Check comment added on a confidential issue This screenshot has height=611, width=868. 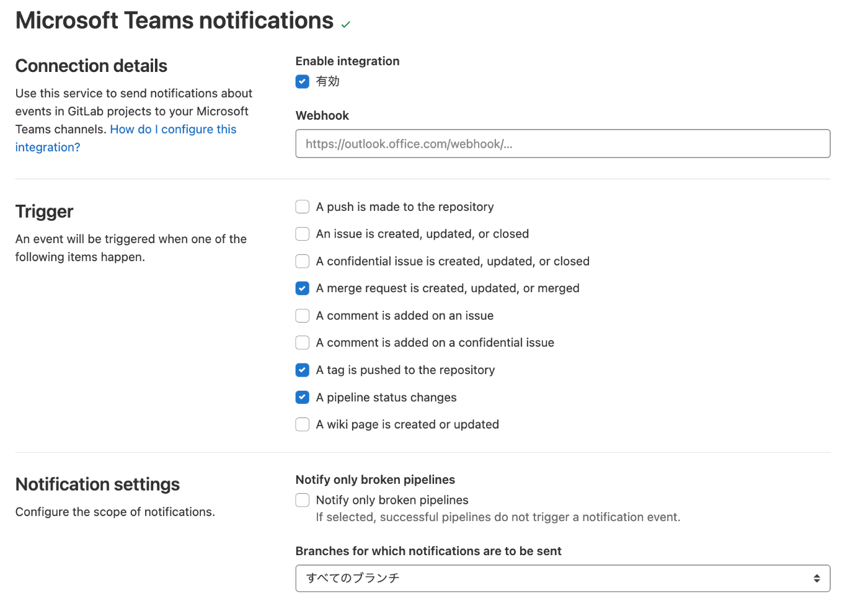[303, 342]
